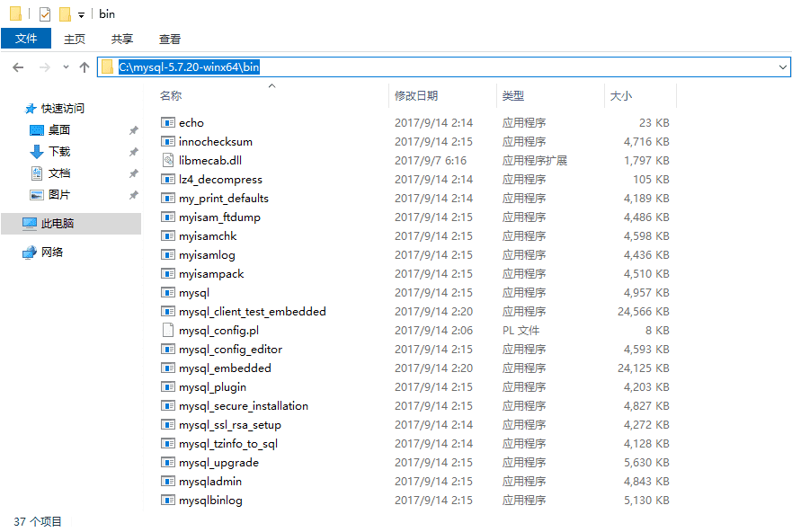Click the pin icon next to 桌面

133,130
